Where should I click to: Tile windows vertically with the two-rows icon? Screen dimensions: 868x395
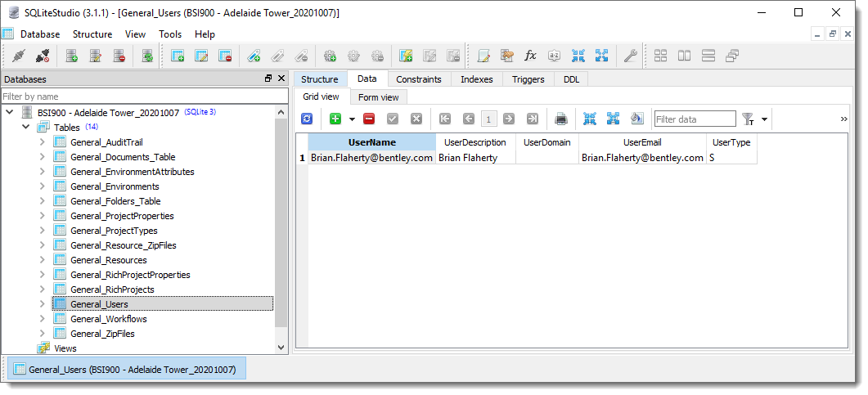[708, 56]
